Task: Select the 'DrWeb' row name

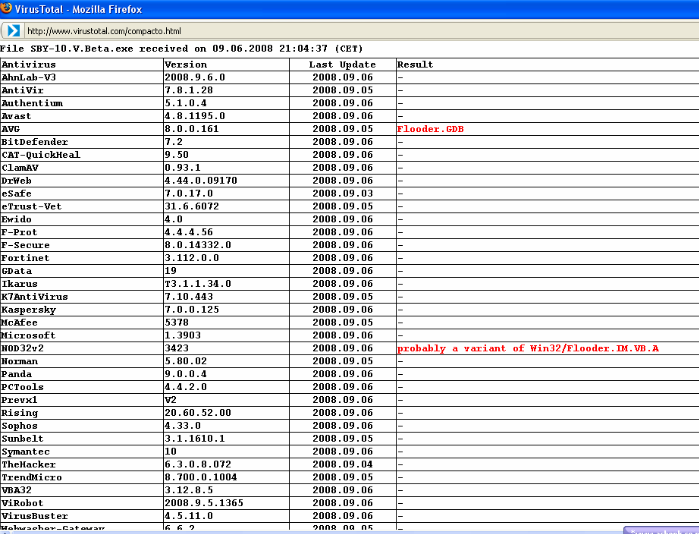Action: tap(16, 181)
